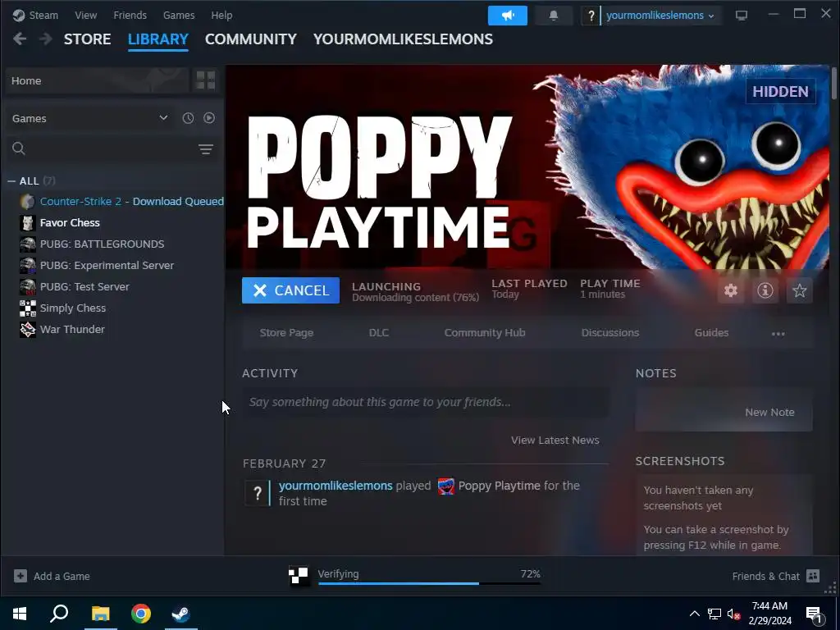The image size is (840, 630).
Task: Click the muted volume tray icon
Action: point(734,614)
